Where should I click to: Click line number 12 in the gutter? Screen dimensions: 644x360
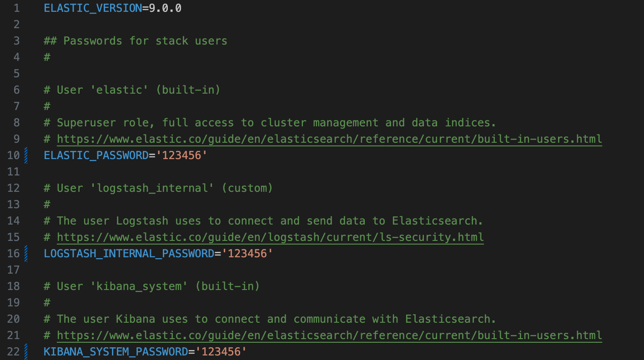point(14,188)
